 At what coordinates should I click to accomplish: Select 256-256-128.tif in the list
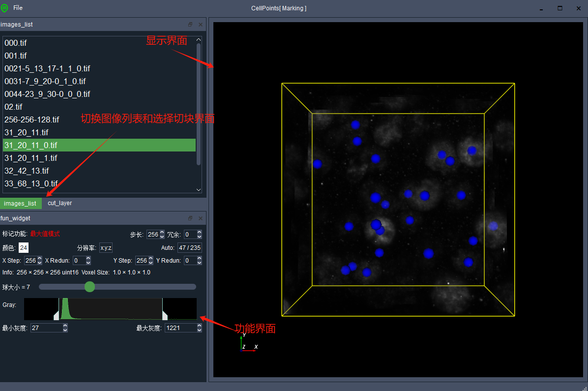[x=32, y=120]
